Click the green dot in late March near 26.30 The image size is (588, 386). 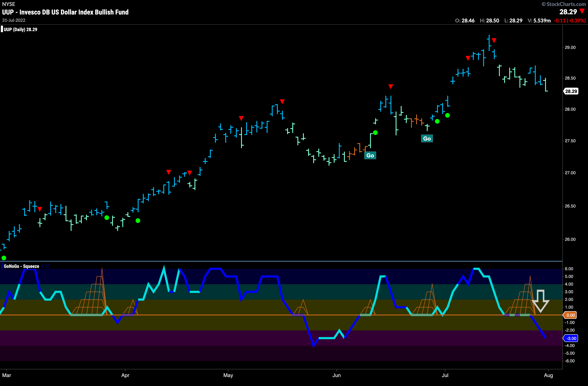pyautogui.click(x=107, y=218)
